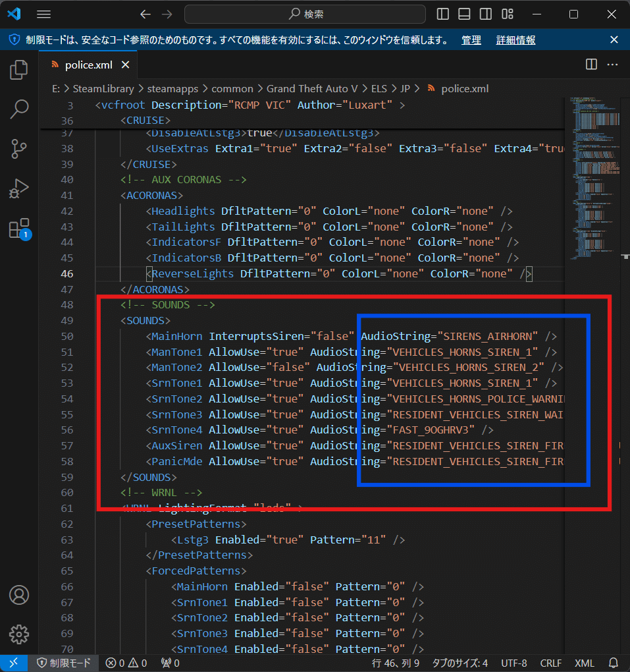Click the ports forwarded status item

click(170, 663)
